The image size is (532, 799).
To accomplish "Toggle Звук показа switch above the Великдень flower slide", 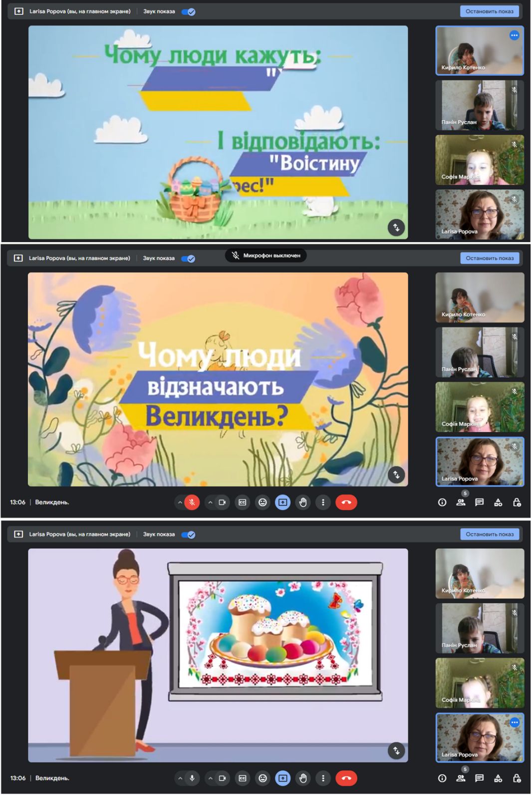I will pos(188,259).
